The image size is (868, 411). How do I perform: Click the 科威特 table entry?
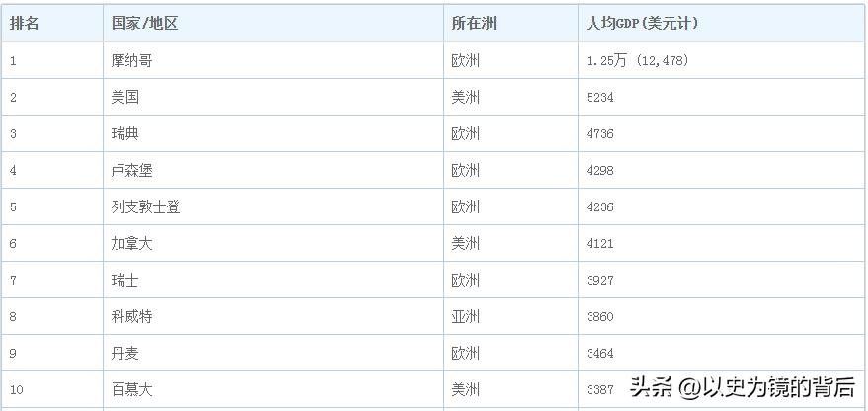(x=132, y=316)
